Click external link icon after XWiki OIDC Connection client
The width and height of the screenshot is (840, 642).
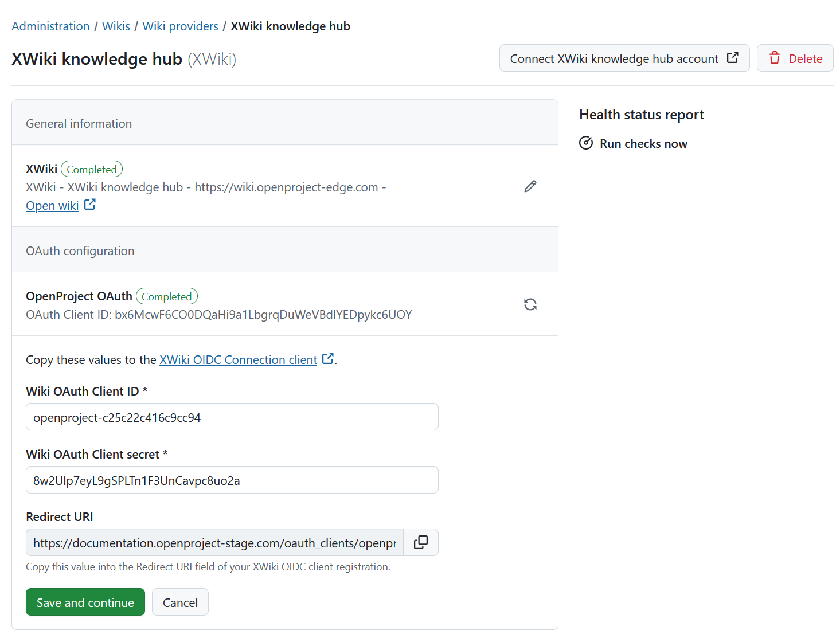point(328,359)
